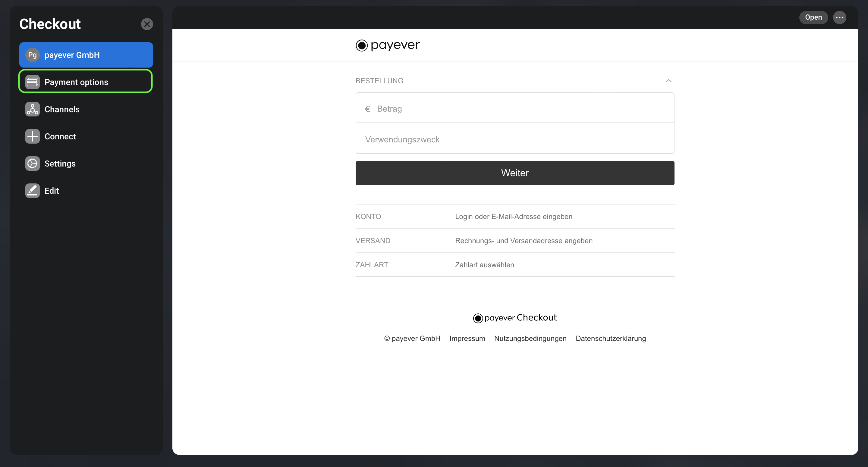Click the Settings icon in the sidebar
Image resolution: width=868 pixels, height=467 pixels.
pyautogui.click(x=32, y=164)
